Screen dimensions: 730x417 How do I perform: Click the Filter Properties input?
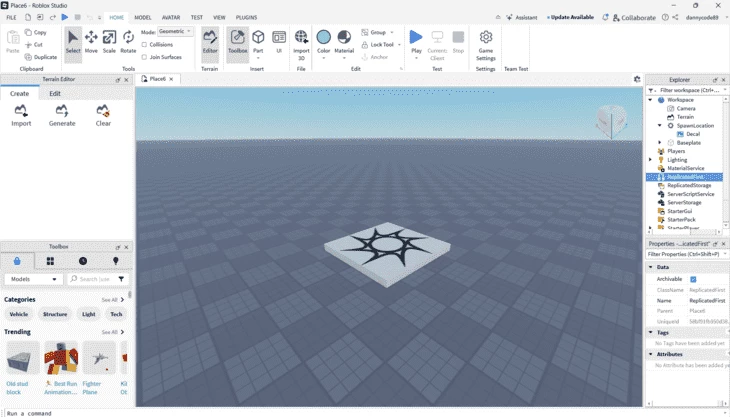click(685, 254)
